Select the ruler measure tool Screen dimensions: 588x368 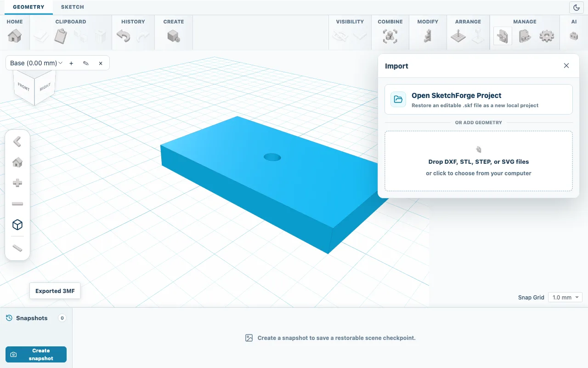tap(17, 248)
